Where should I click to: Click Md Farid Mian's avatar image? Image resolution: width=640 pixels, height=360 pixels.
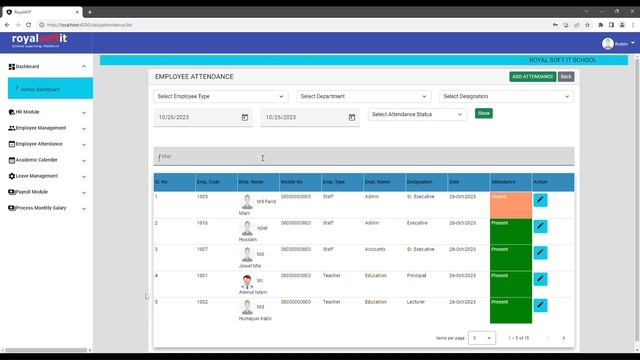(247, 202)
